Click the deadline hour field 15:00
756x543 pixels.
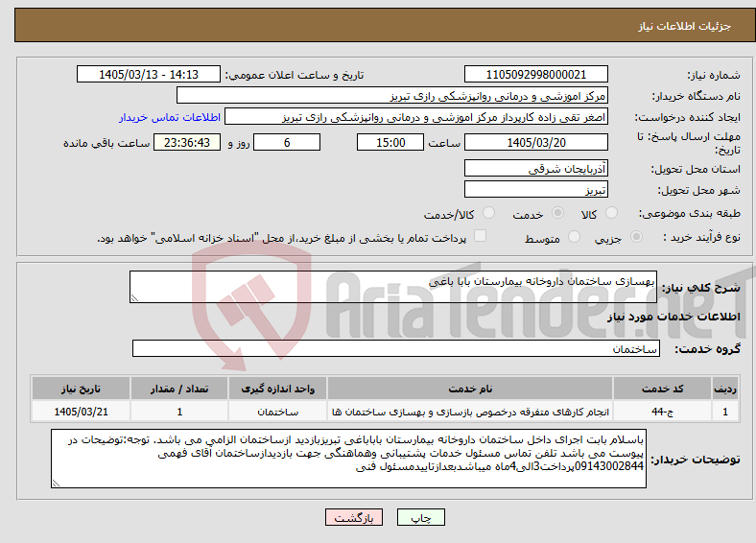pyautogui.click(x=390, y=142)
